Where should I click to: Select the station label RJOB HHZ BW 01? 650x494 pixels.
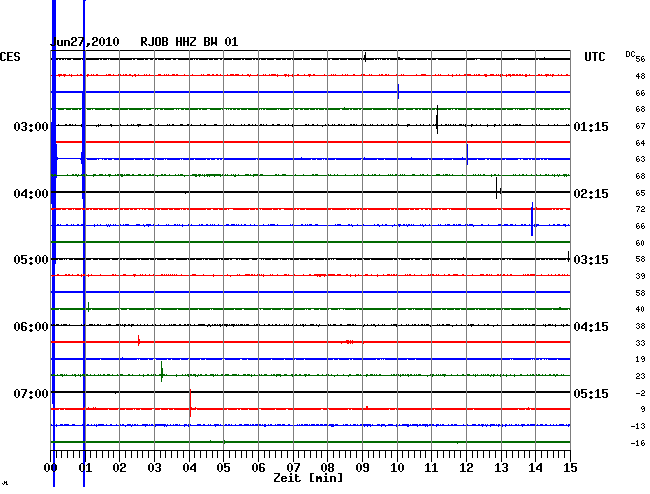pyautogui.click(x=189, y=42)
